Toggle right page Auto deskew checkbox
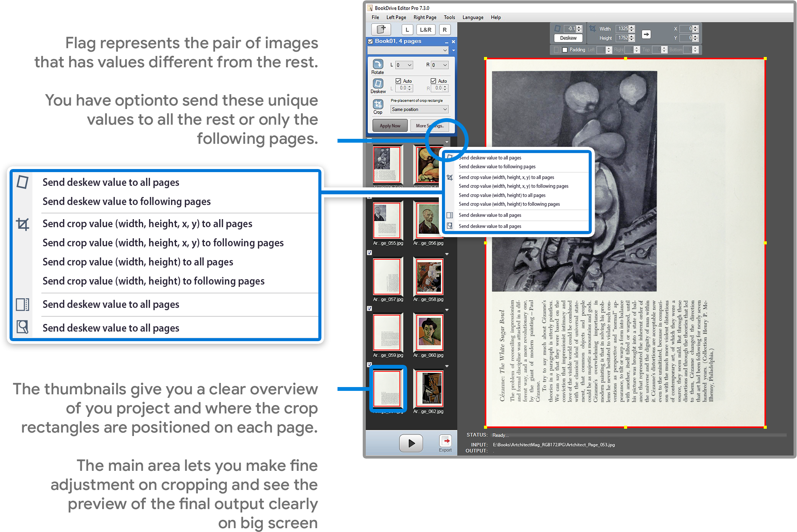The image size is (797, 532). 434,81
